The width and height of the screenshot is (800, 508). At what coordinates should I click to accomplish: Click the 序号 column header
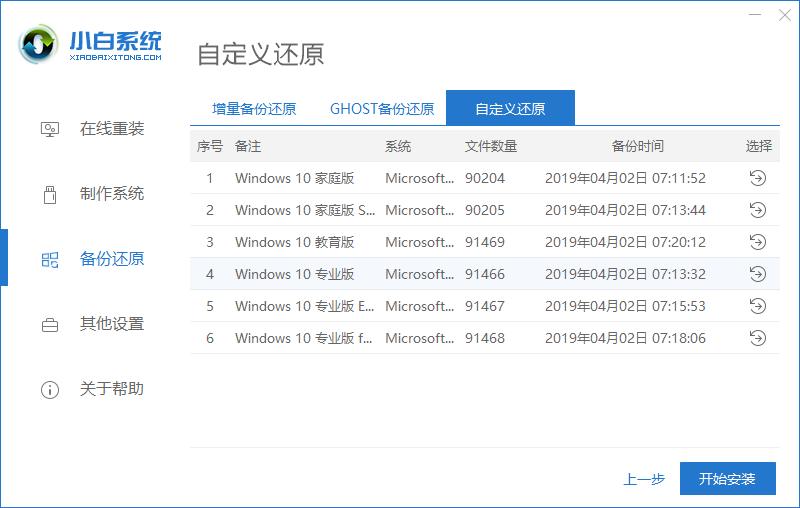click(x=210, y=146)
